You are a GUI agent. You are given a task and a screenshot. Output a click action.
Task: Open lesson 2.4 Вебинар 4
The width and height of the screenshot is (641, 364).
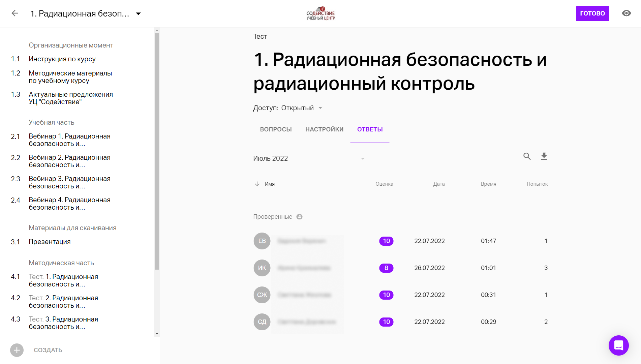[69, 204]
